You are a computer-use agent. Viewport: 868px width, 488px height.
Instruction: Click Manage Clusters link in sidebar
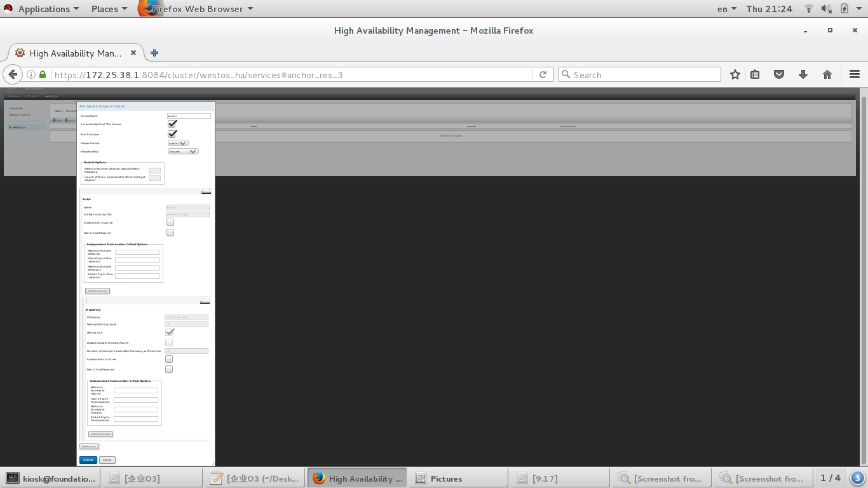coord(20,115)
